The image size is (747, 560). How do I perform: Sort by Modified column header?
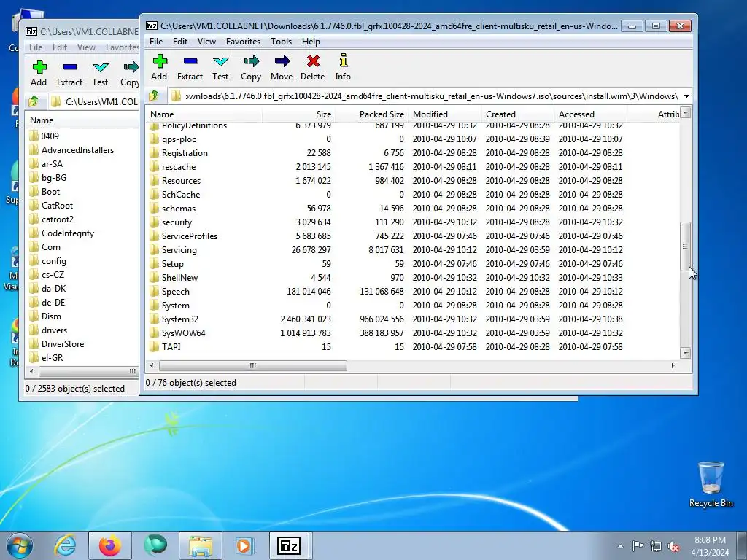[x=444, y=114]
